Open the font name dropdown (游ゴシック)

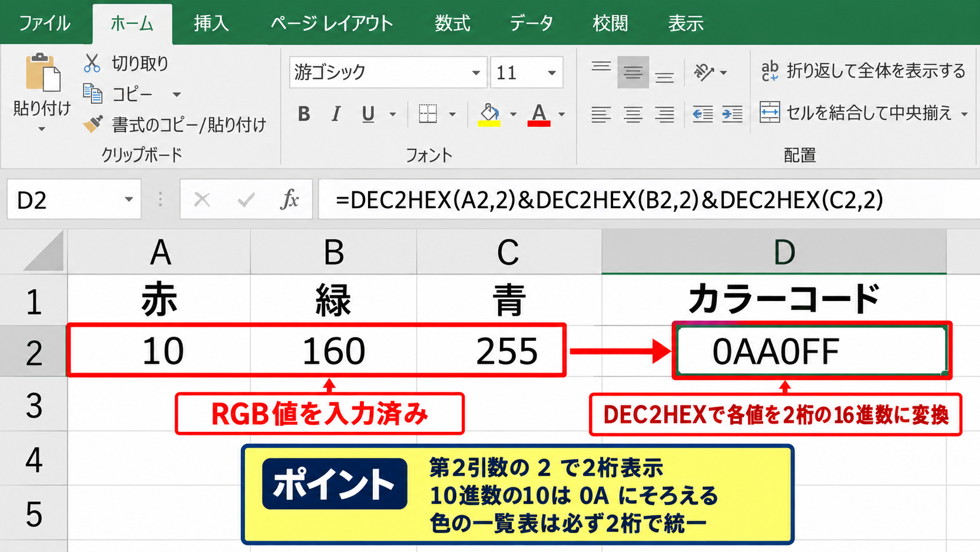pos(476,73)
